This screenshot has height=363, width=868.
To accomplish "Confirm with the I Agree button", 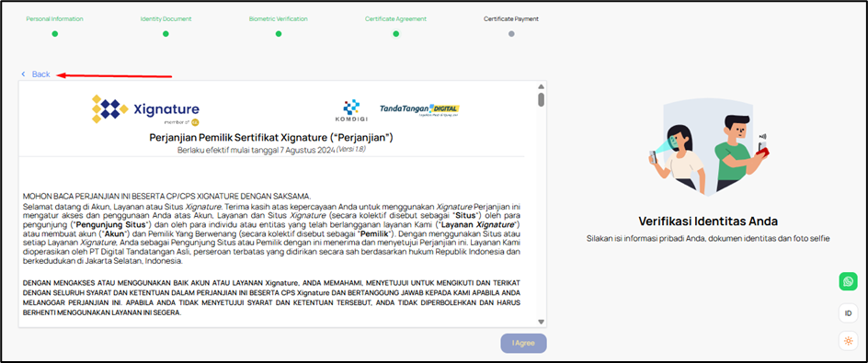I will click(523, 343).
